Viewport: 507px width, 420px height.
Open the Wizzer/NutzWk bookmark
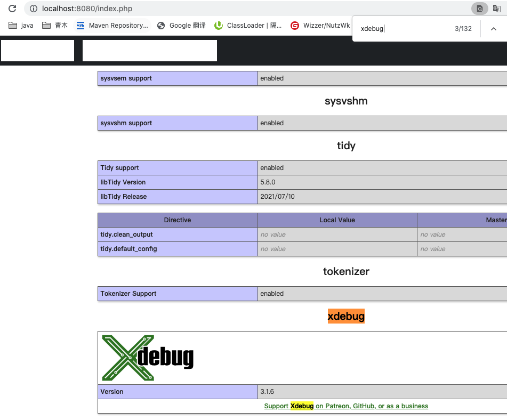(x=320, y=26)
